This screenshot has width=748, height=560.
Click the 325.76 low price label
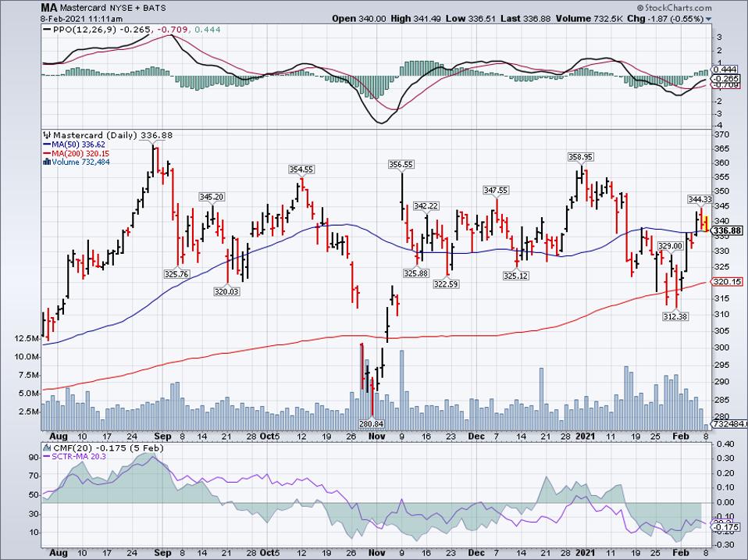(x=176, y=274)
